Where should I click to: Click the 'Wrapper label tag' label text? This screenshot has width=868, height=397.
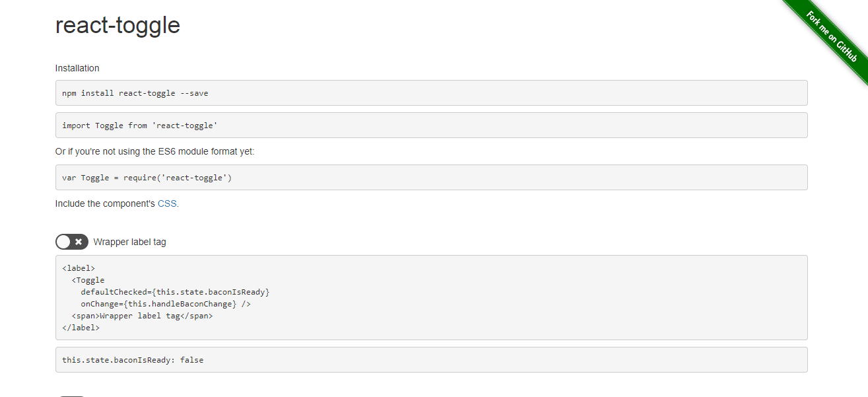click(x=130, y=241)
